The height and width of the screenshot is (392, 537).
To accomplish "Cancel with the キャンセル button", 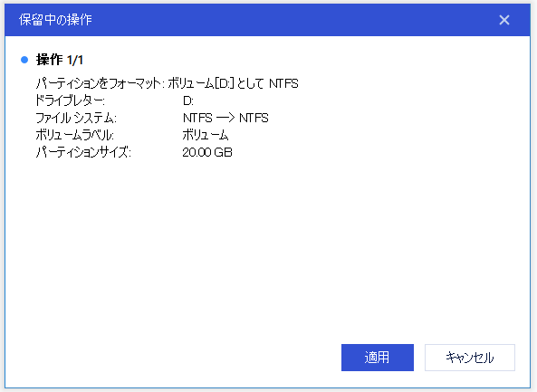I will tap(470, 358).
